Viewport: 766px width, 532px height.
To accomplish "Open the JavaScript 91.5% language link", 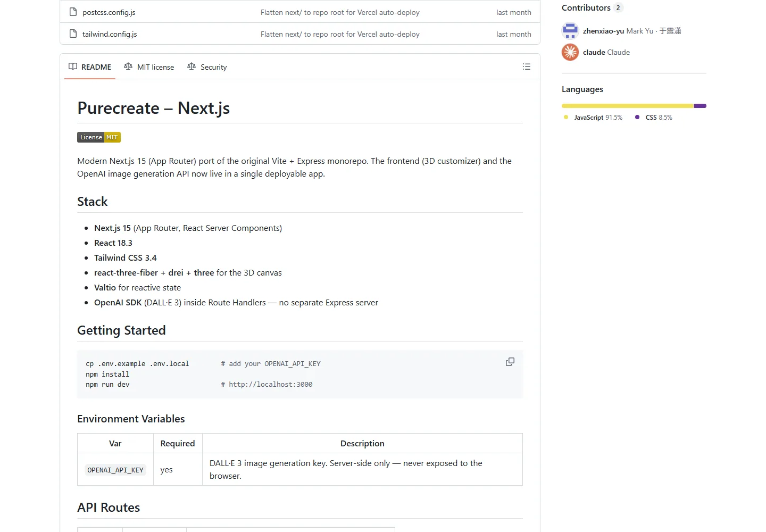I will click(593, 118).
